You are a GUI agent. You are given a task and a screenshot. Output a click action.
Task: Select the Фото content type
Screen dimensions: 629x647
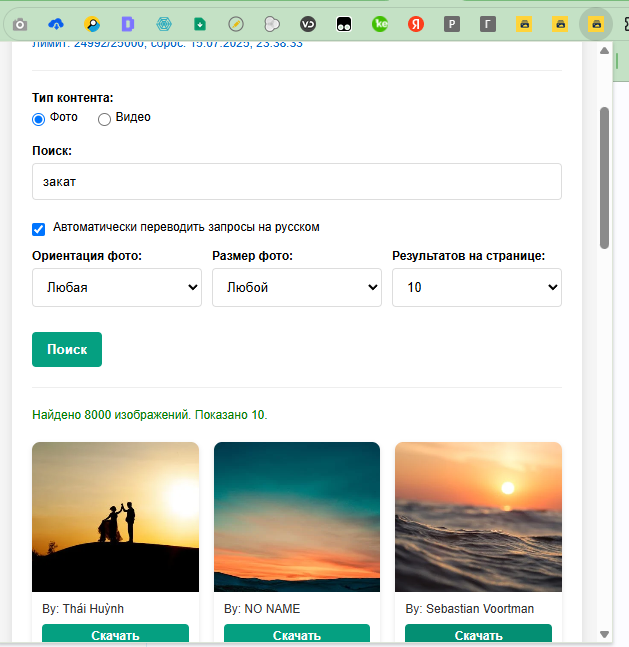click(x=39, y=119)
